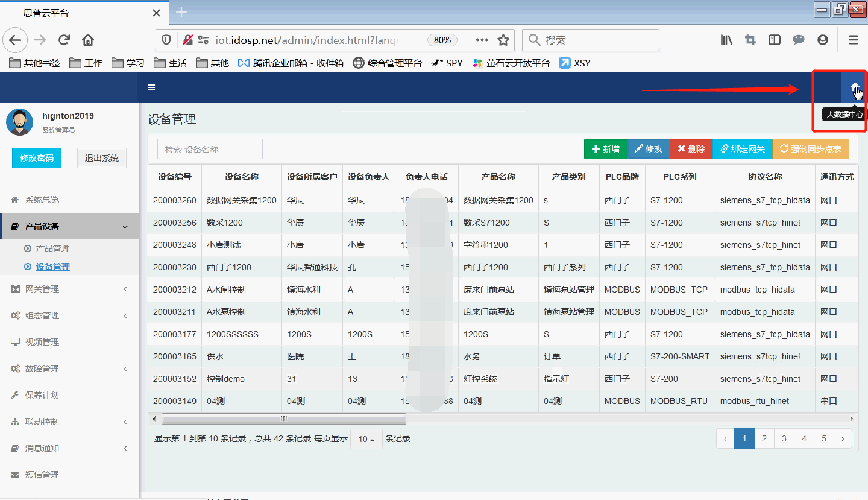
Task: Click the Firefox home icon
Action: (x=88, y=40)
